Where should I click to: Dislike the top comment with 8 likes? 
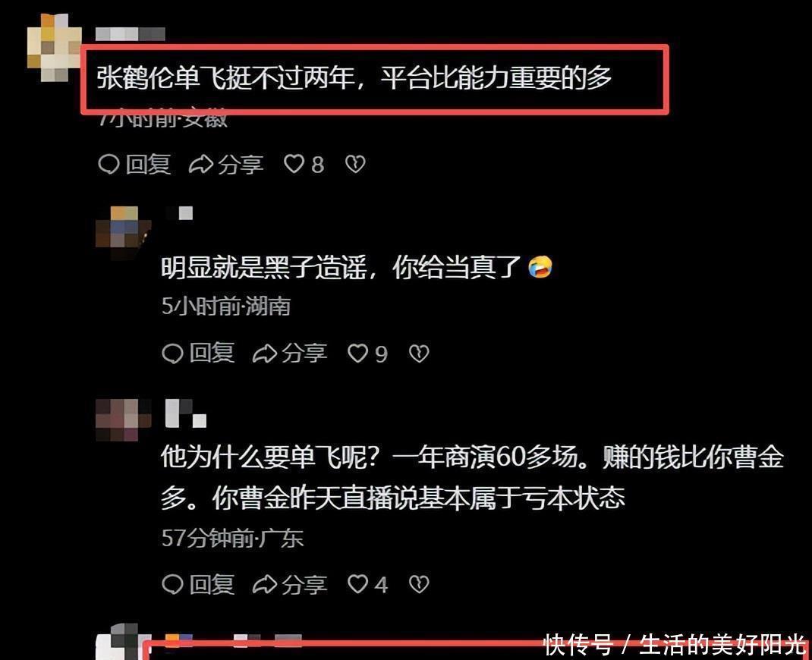point(355,164)
